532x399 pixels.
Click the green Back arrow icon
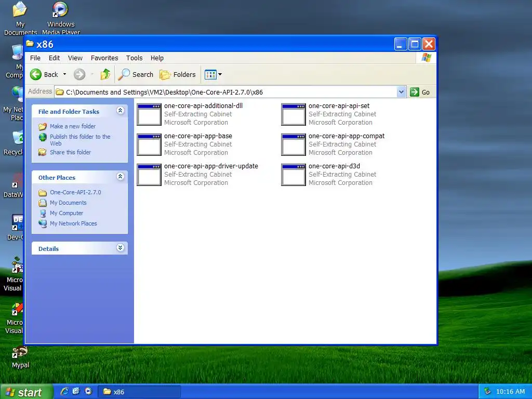point(36,74)
